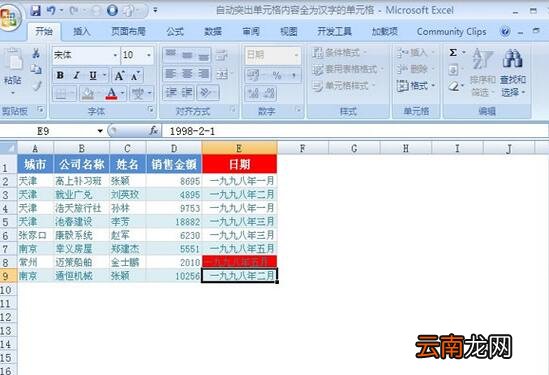Copy selection with the copy icon
549x375 pixels.
(x=36, y=69)
